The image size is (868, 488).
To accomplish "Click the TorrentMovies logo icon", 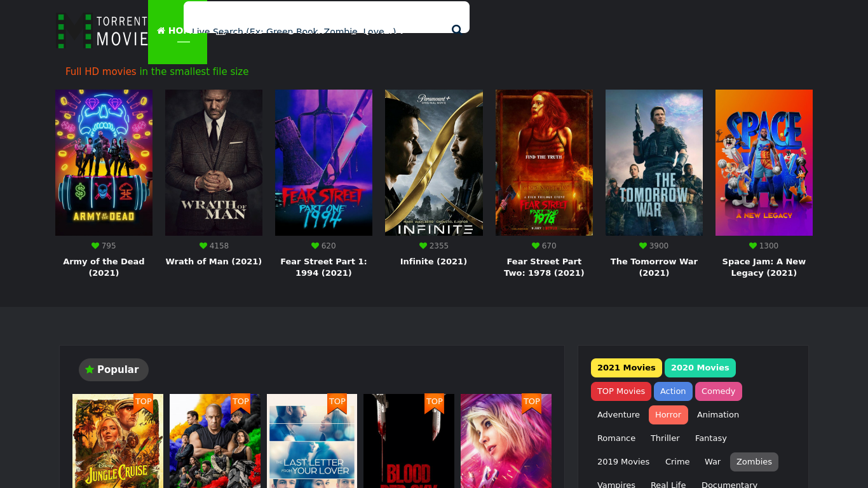I will [74, 31].
